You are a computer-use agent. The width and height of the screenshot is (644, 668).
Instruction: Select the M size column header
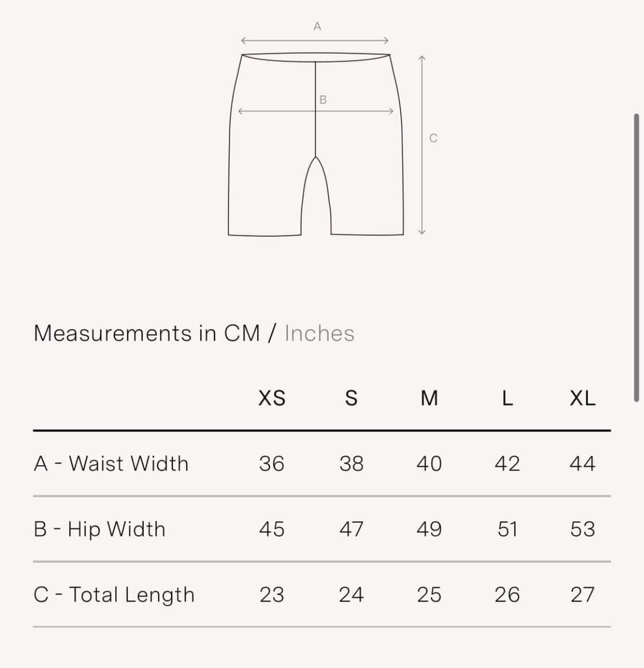pyautogui.click(x=429, y=398)
